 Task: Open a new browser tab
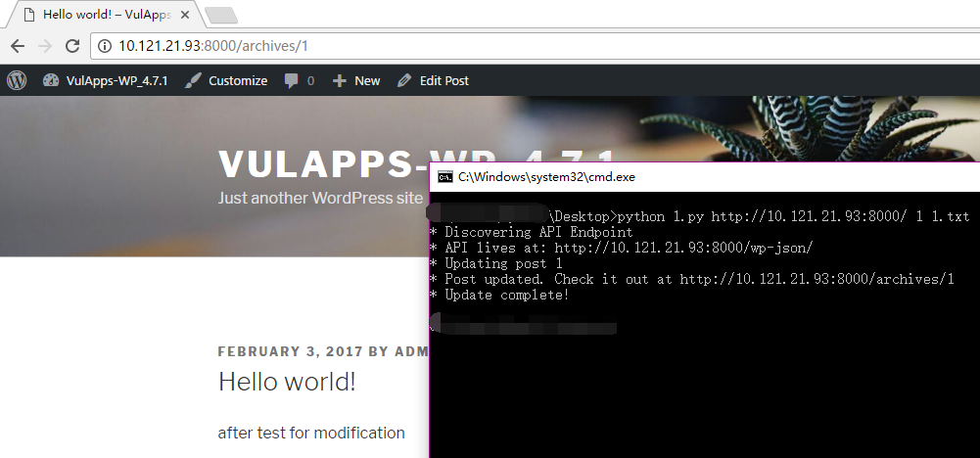coord(221,16)
